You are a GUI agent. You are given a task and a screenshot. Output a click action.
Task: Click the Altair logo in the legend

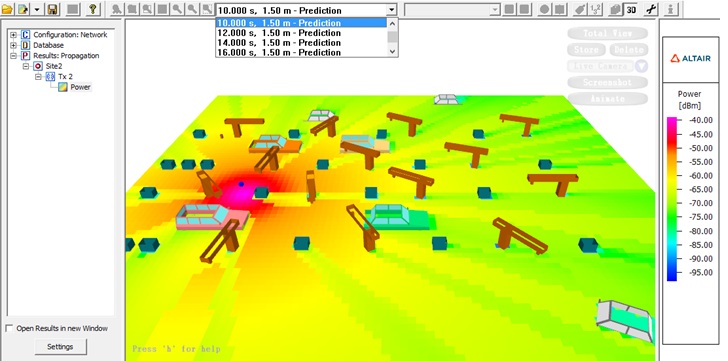pyautogui.click(x=690, y=58)
